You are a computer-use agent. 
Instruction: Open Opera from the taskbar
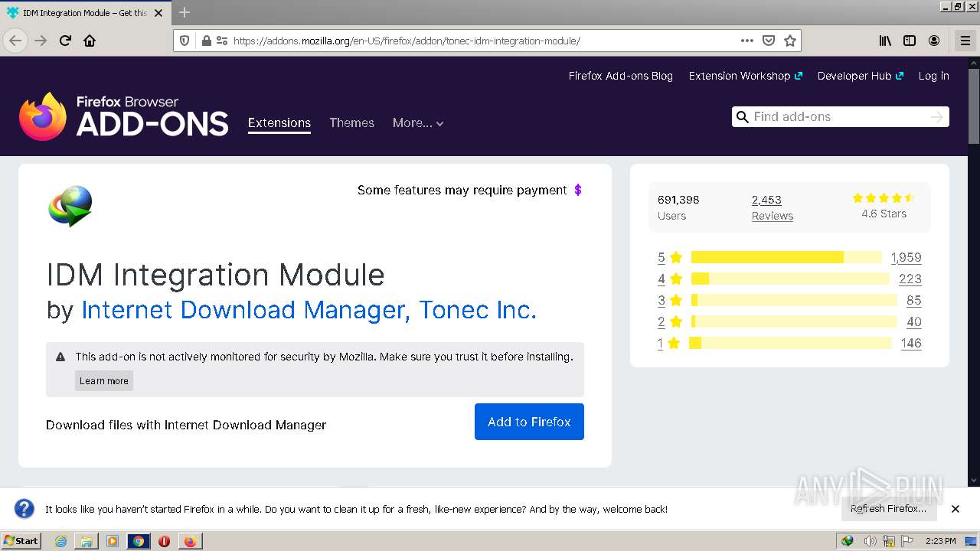coord(164,541)
